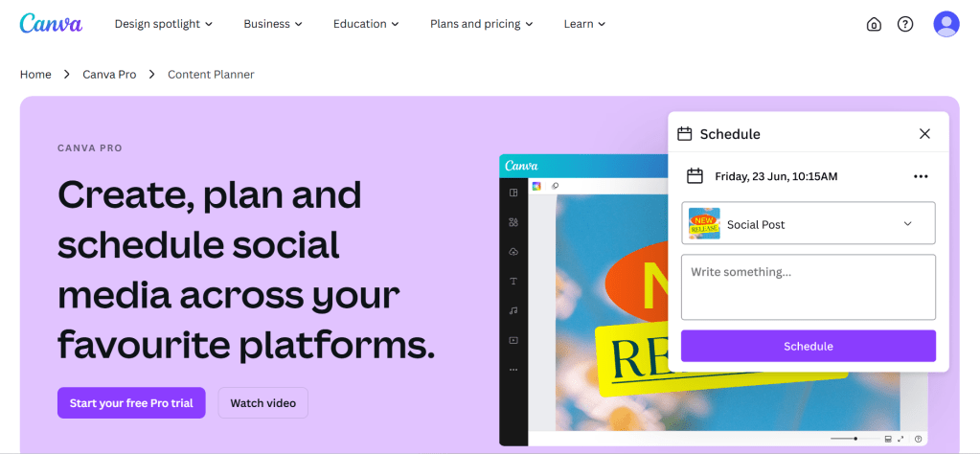
Task: Expand the Design spotlight menu
Action: [163, 24]
